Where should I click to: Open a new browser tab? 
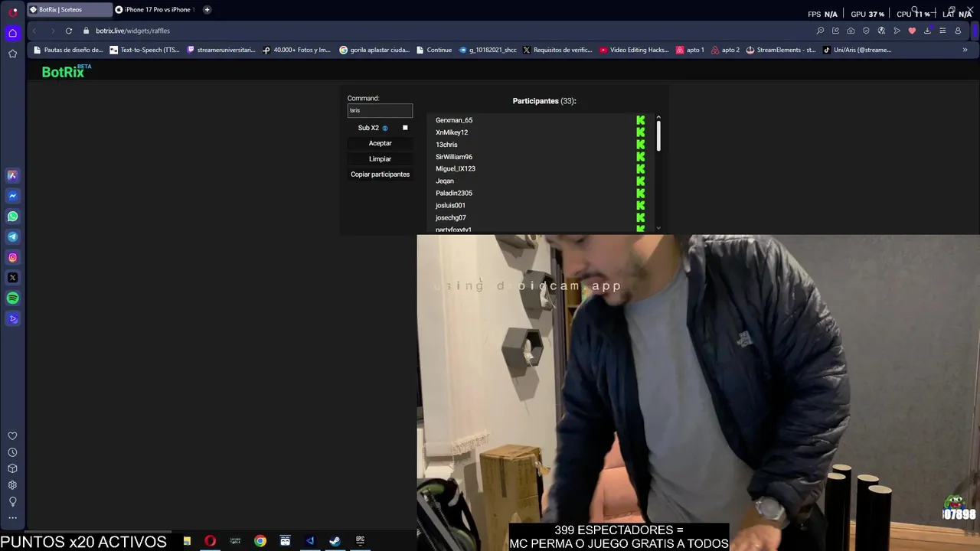[x=207, y=10]
